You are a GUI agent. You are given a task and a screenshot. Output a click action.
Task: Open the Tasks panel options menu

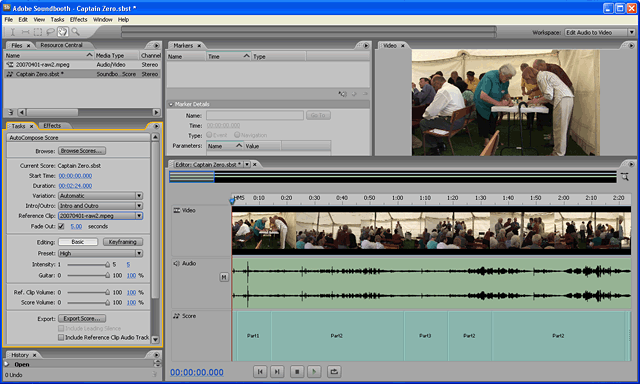156,126
